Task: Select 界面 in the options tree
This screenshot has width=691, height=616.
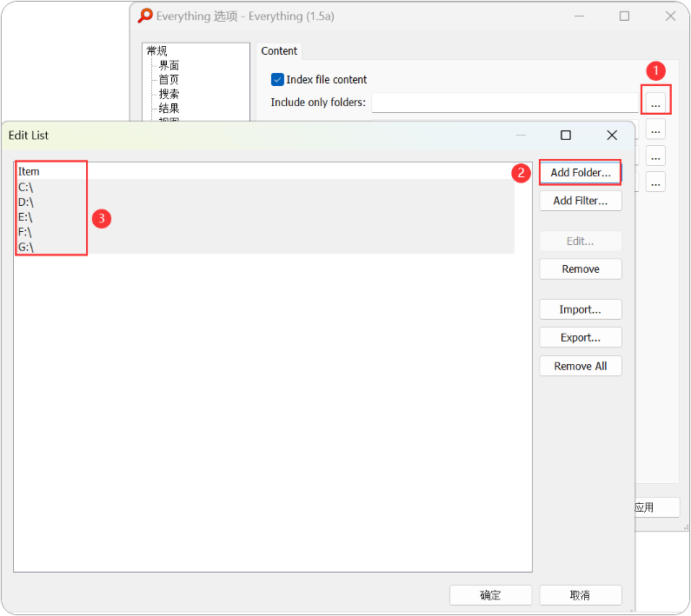Action: [169, 66]
